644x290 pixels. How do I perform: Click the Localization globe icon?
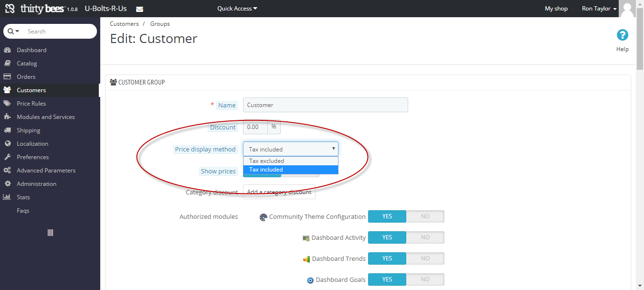tap(7, 144)
